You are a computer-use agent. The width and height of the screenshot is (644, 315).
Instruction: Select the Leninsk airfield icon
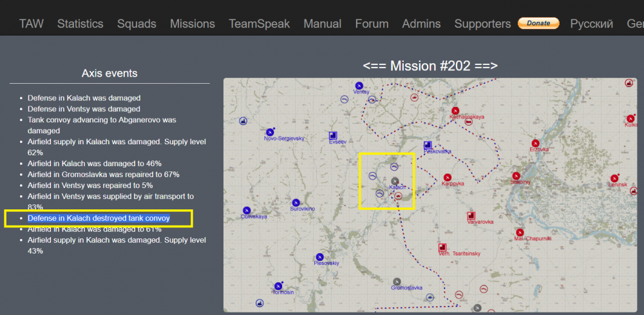[x=614, y=178]
